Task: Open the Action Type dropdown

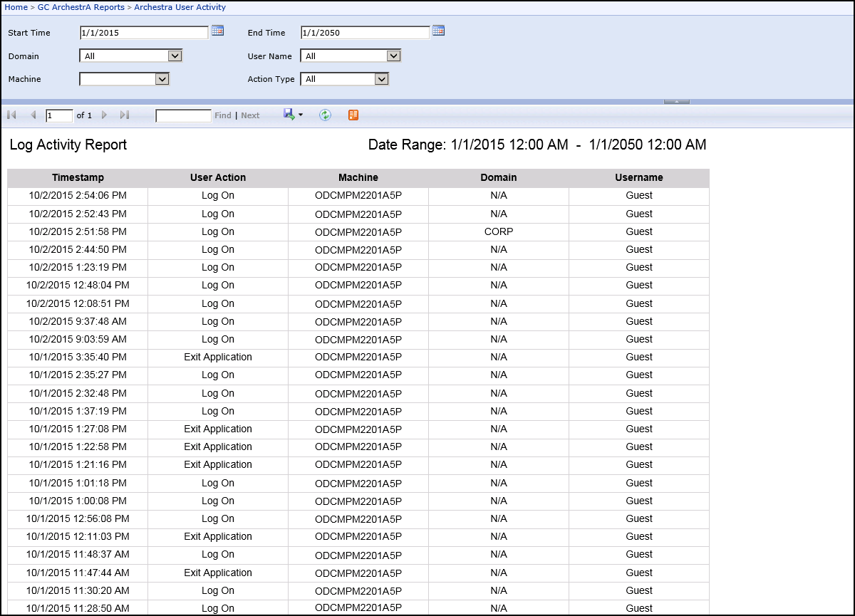Action: tap(381, 79)
